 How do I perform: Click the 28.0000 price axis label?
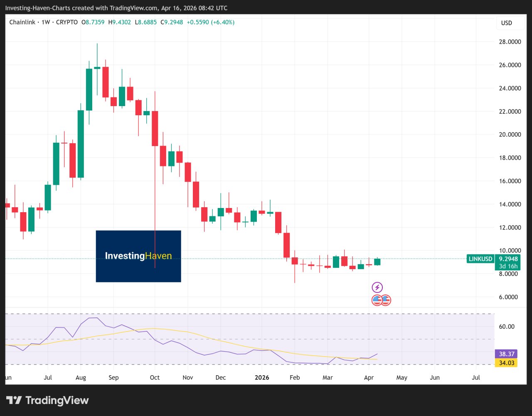pos(510,42)
